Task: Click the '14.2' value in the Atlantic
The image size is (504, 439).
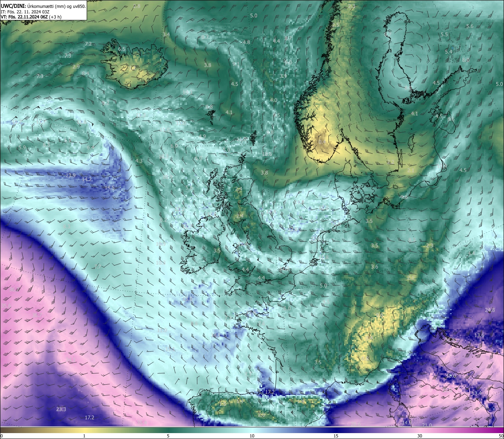Action: click(87, 180)
